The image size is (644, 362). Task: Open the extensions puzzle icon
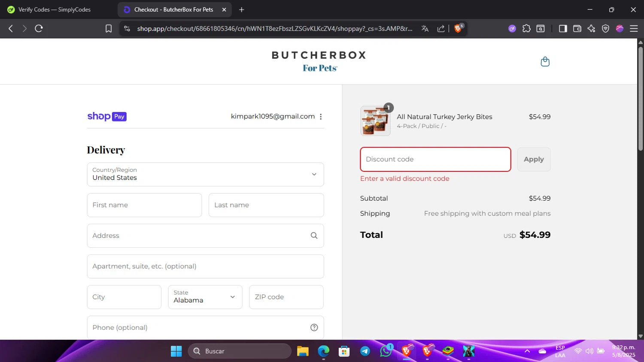(x=526, y=28)
